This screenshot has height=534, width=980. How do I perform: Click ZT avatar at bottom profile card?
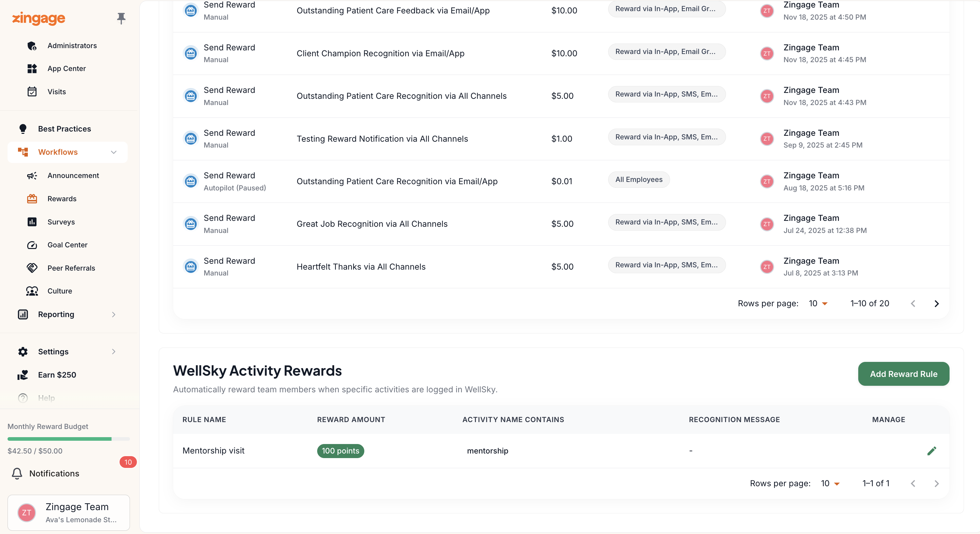coord(27,513)
